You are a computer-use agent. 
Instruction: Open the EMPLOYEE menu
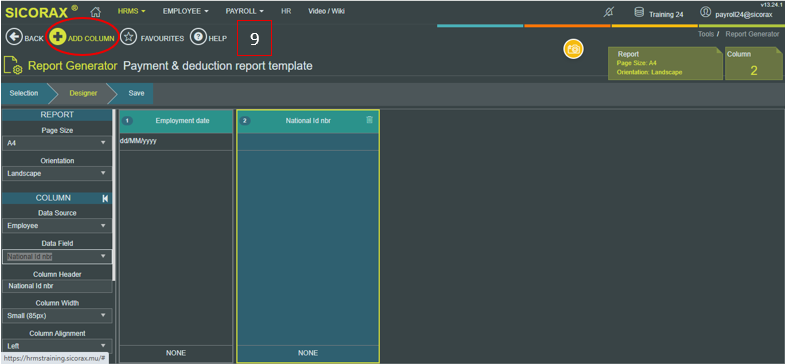click(x=186, y=11)
